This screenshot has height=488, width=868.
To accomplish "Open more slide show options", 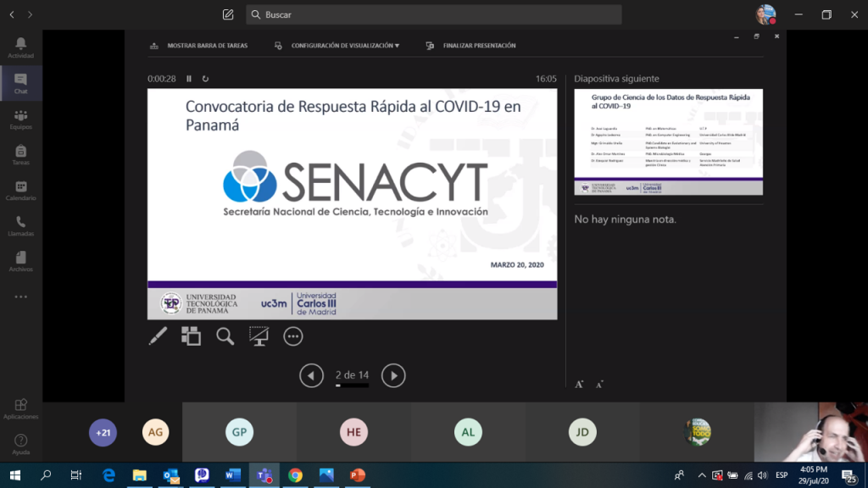I will 292,335.
